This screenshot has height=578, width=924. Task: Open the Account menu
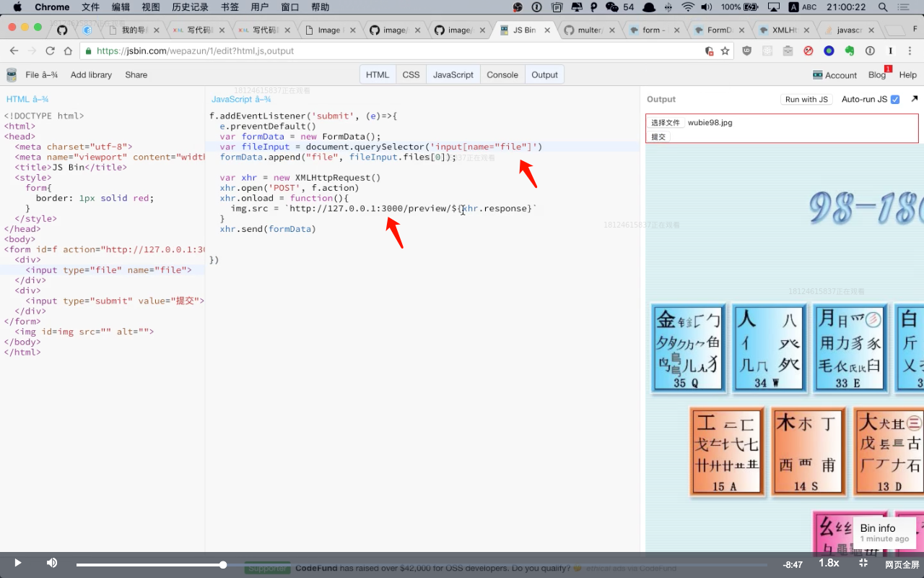834,74
